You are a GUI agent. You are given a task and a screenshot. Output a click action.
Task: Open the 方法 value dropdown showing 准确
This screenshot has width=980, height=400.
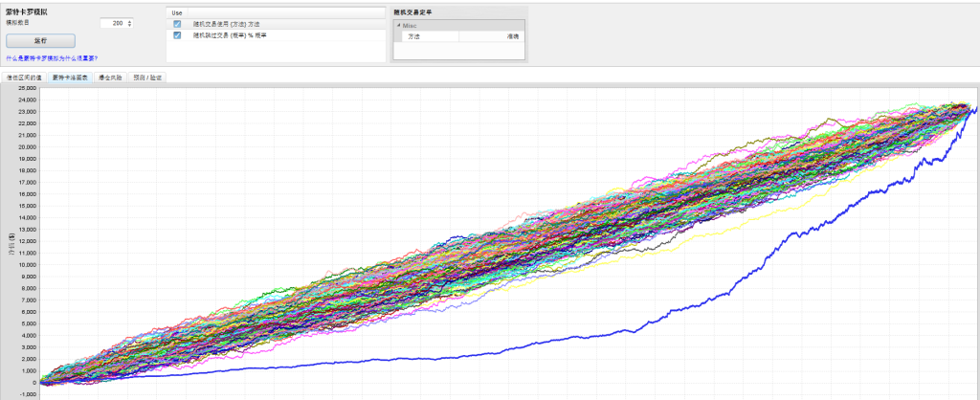coord(491,35)
